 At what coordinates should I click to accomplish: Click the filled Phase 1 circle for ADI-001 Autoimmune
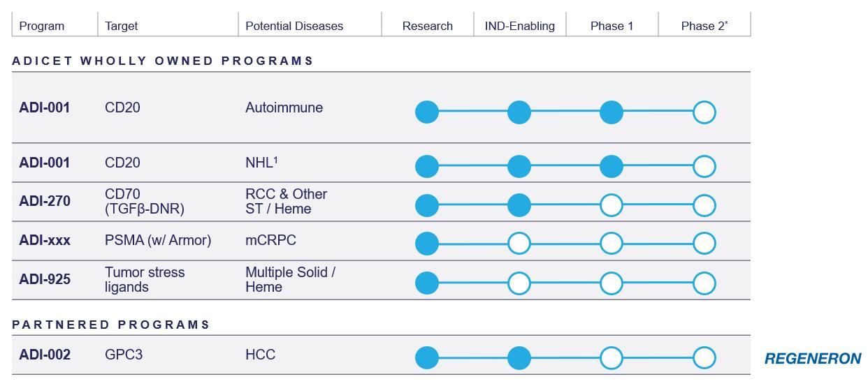612,112
